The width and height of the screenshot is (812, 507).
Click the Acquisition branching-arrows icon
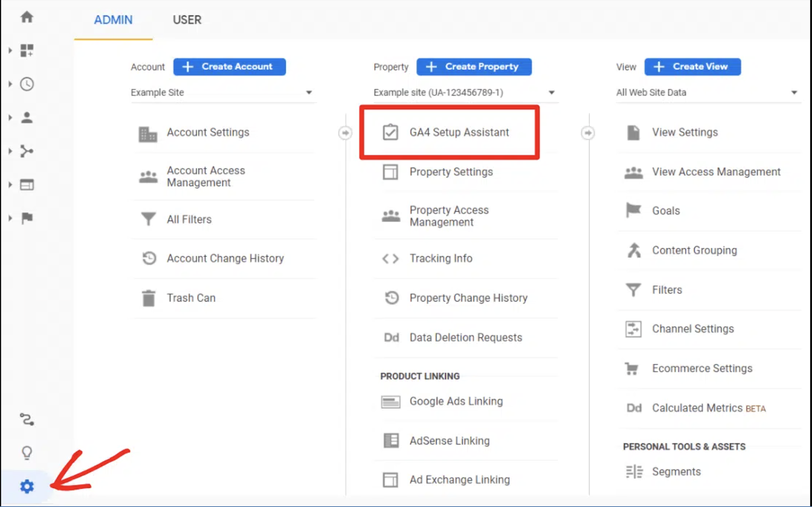tap(27, 151)
